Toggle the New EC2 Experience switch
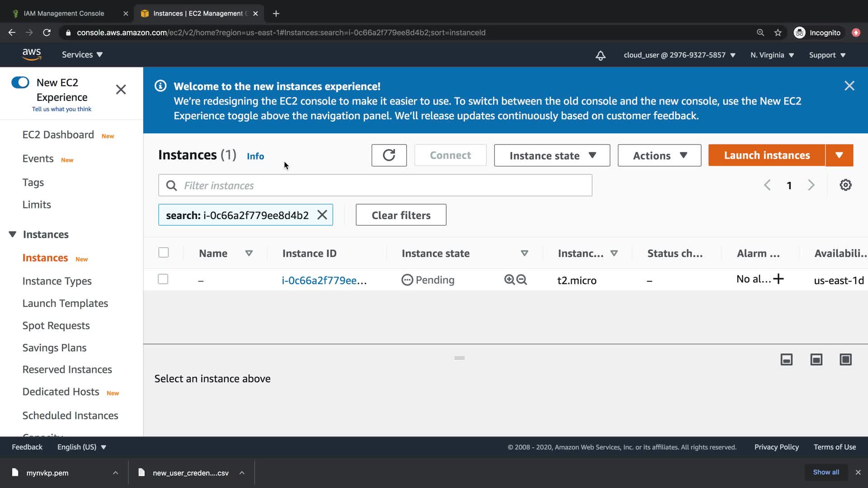Screen dimensions: 868x488 tap(20, 83)
